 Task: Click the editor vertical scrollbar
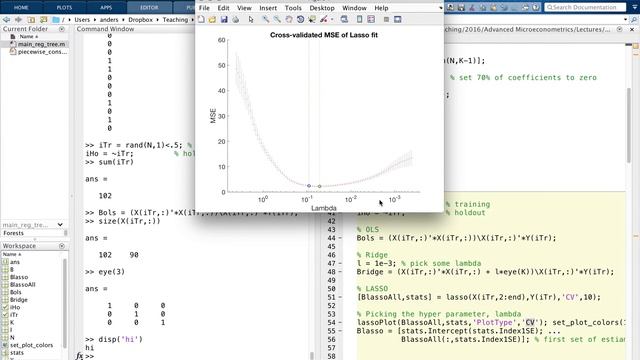629,124
